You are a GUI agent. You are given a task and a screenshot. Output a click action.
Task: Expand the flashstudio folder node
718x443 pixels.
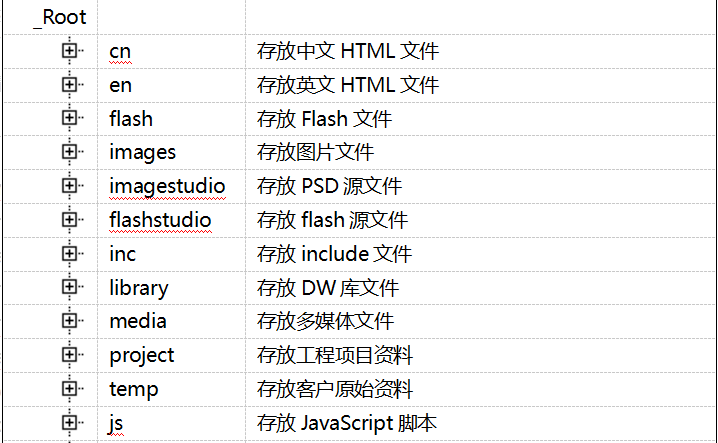[69, 219]
